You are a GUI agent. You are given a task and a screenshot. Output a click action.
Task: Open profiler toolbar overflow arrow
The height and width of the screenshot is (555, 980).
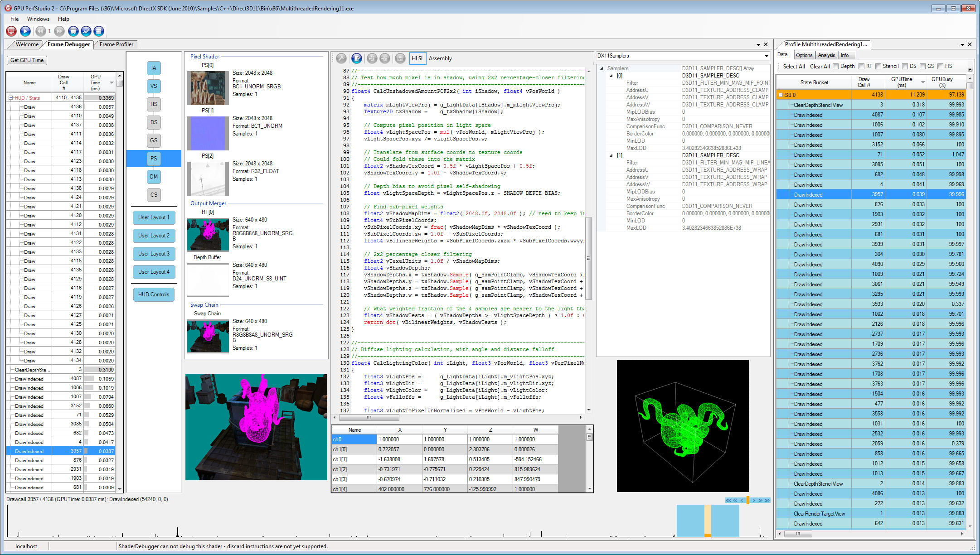click(x=970, y=69)
